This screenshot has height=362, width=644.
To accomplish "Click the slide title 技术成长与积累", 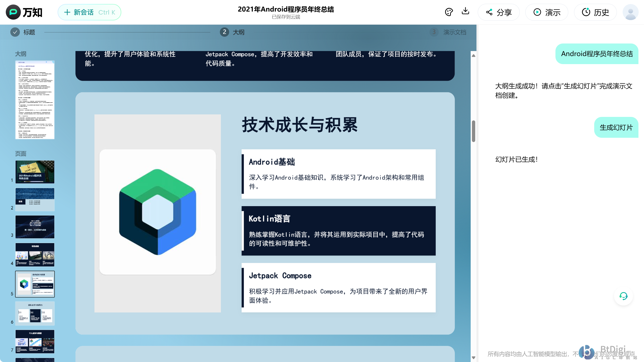I will 300,125.
